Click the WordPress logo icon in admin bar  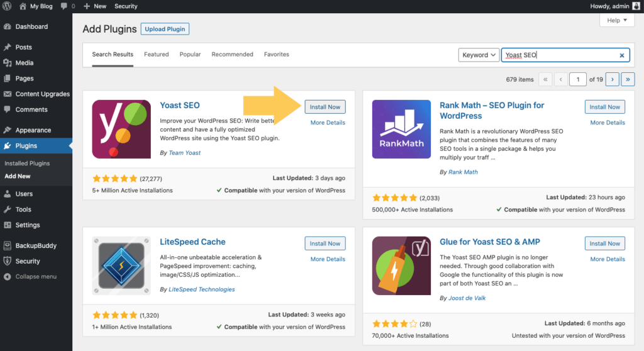pos(7,6)
